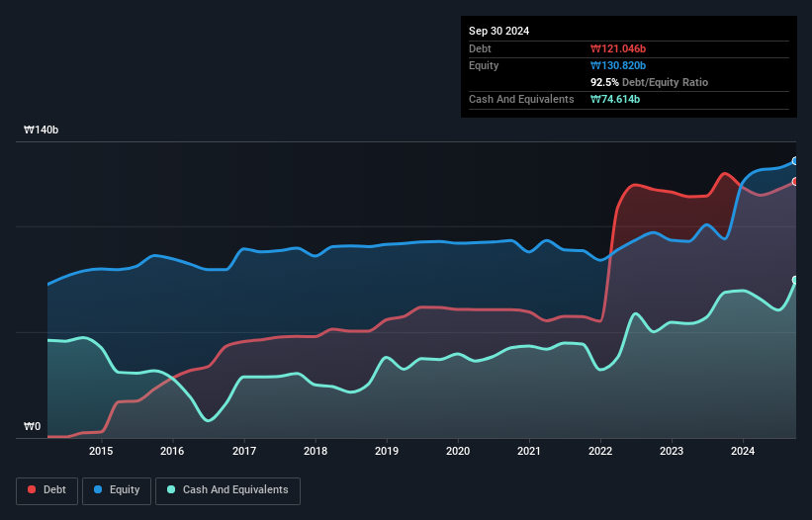This screenshot has height=520, width=812.
Task: Click the teal Cash And Equivalents legend dot
Action: 171,489
